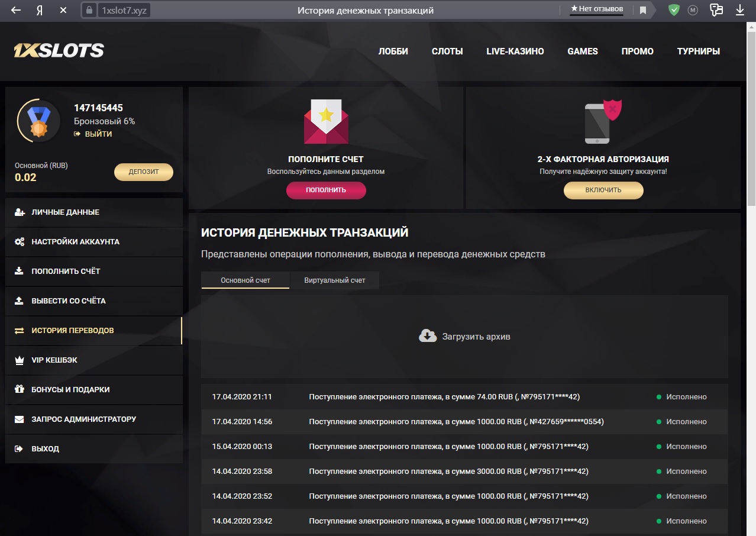The image size is (756, 536).
Task: Click ВЫХОД in the sidebar
Action: (x=93, y=449)
